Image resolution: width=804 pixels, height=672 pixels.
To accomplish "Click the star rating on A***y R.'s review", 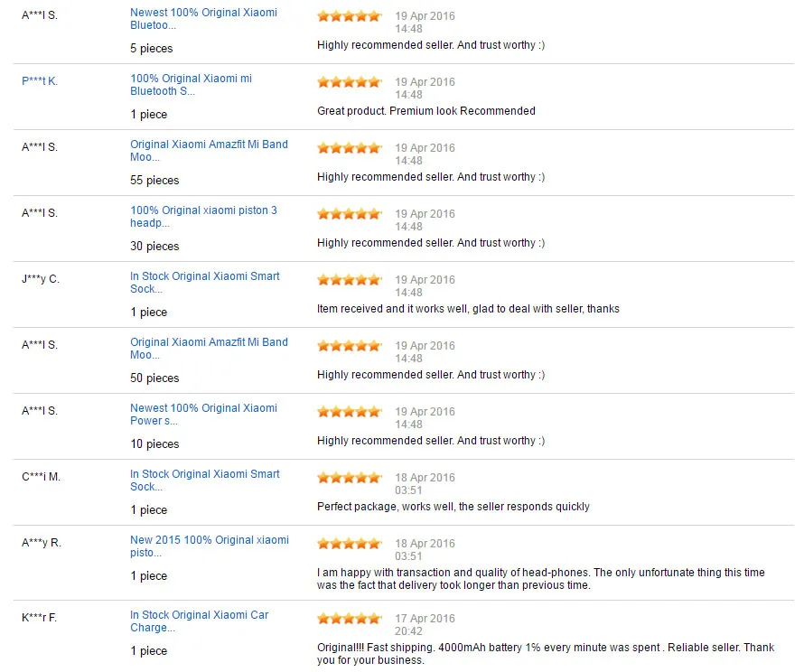I will [350, 544].
